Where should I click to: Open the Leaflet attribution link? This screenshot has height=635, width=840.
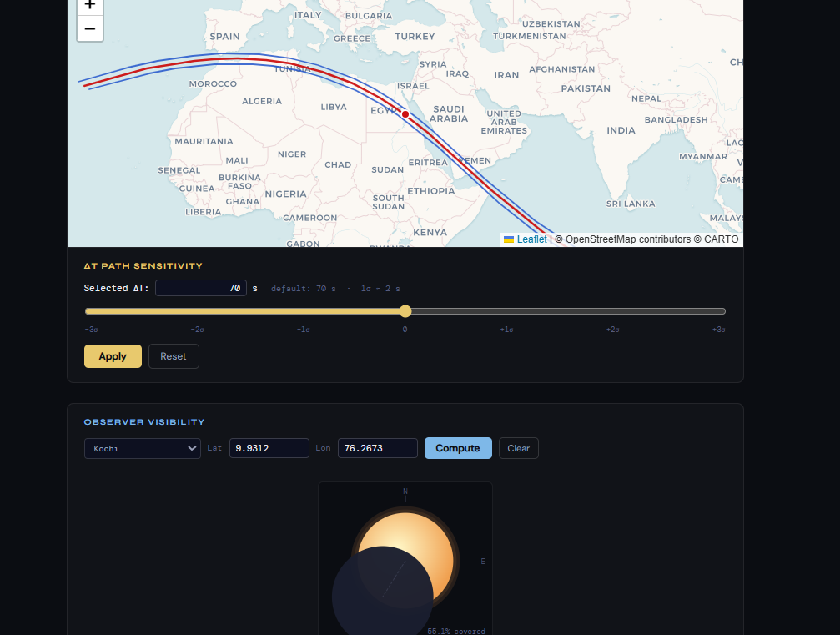pyautogui.click(x=531, y=239)
